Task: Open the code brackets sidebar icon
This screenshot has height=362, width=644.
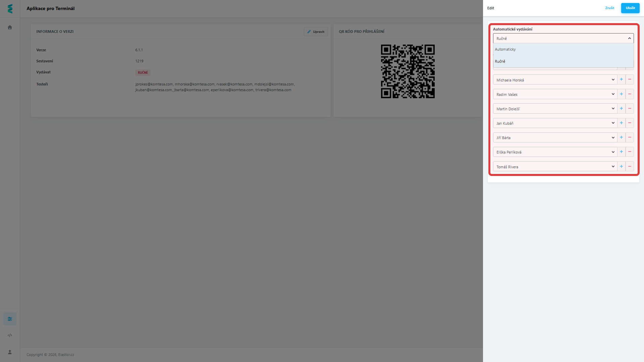Action: click(x=10, y=335)
